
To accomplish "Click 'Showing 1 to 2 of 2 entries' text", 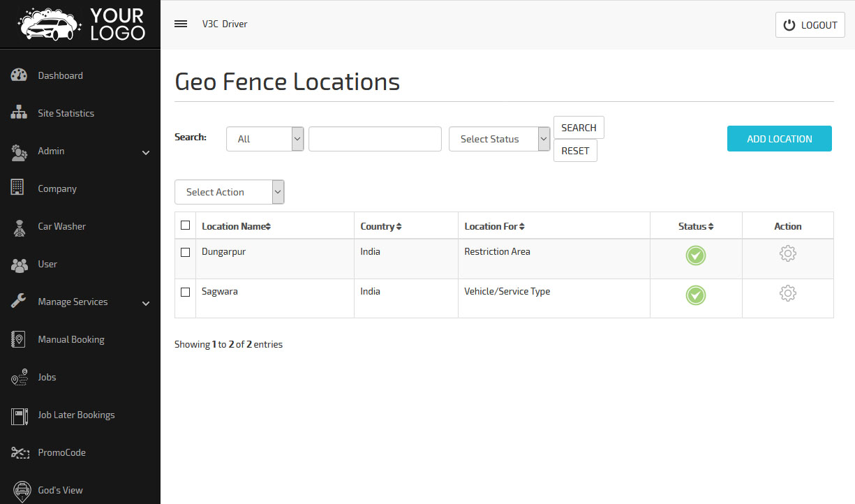I will click(x=228, y=344).
